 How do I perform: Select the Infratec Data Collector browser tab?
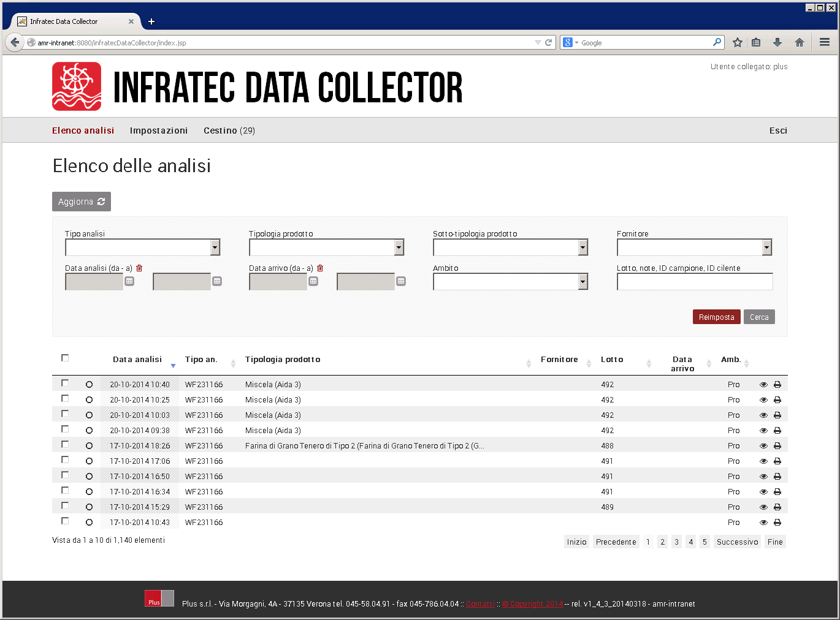click(75, 21)
